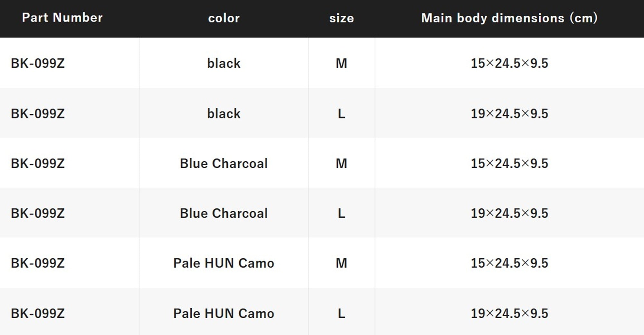Select the black color cell in first row
644x335 pixels.
[224, 63]
